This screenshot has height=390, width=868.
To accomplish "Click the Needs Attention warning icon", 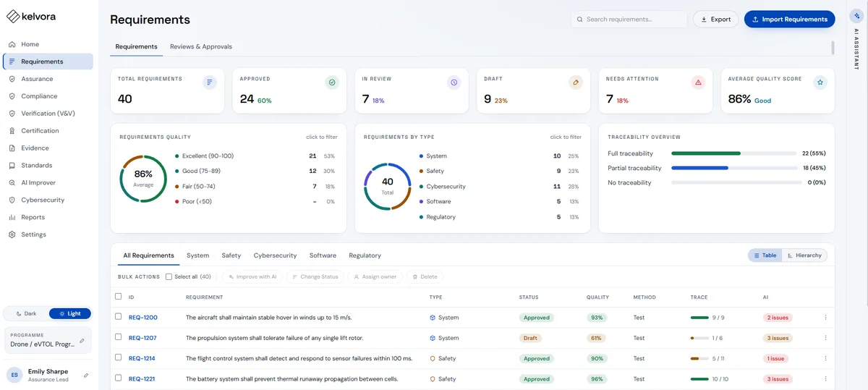I will (x=698, y=82).
